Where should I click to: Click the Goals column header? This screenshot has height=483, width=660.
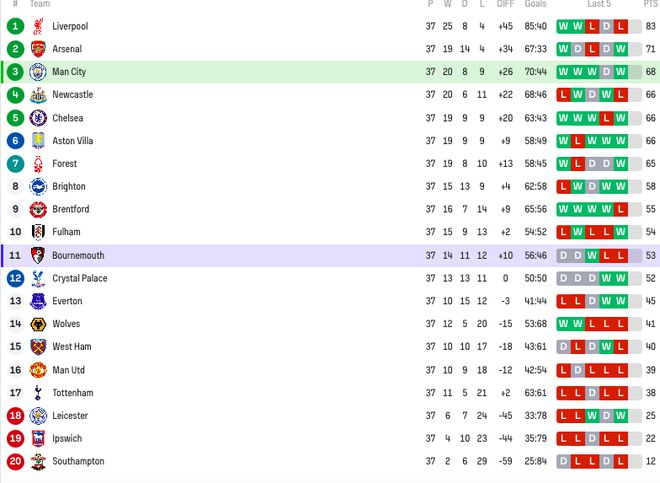(535, 4)
